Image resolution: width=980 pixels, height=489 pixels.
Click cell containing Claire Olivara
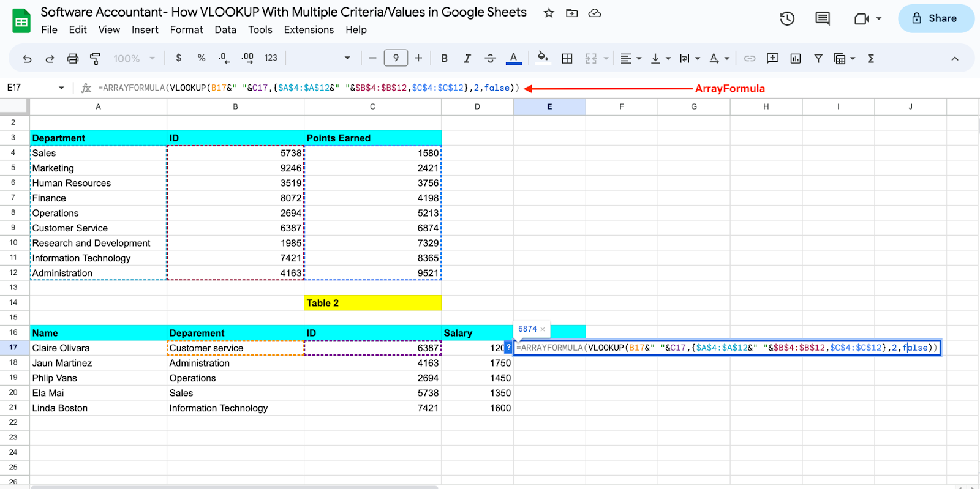click(x=98, y=348)
